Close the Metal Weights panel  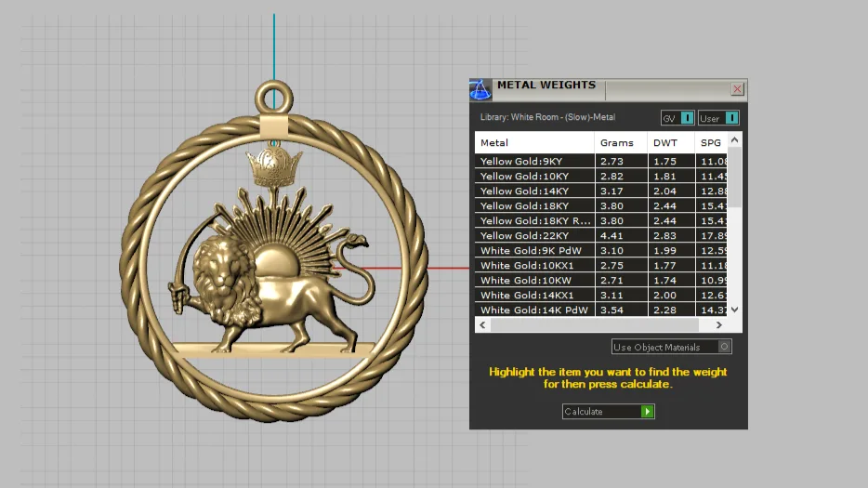[737, 88]
